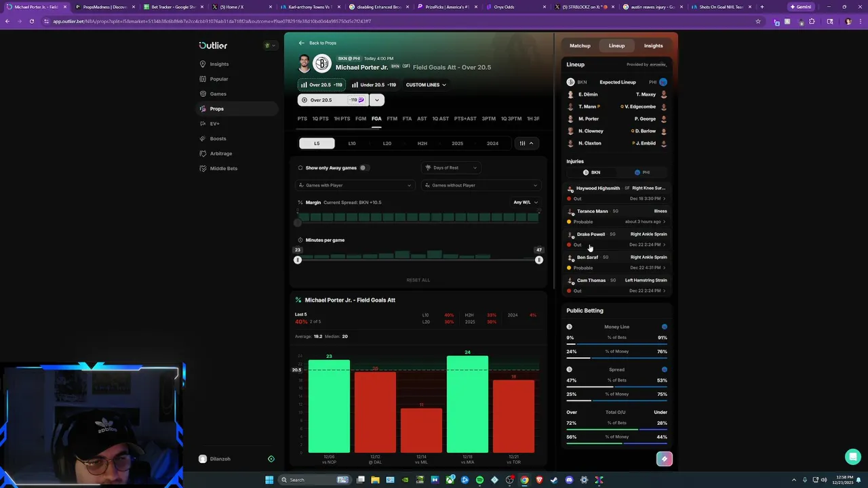Switch to the Insights tab

coord(653,45)
